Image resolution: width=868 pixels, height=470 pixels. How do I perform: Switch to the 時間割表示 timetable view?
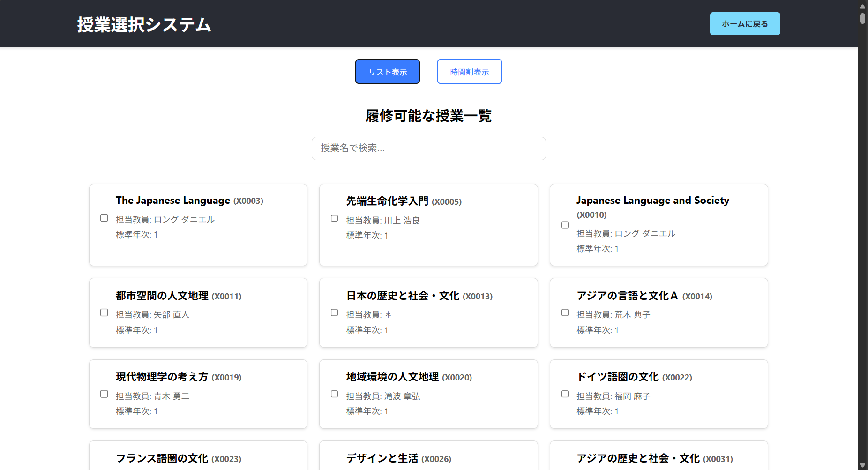tap(469, 72)
